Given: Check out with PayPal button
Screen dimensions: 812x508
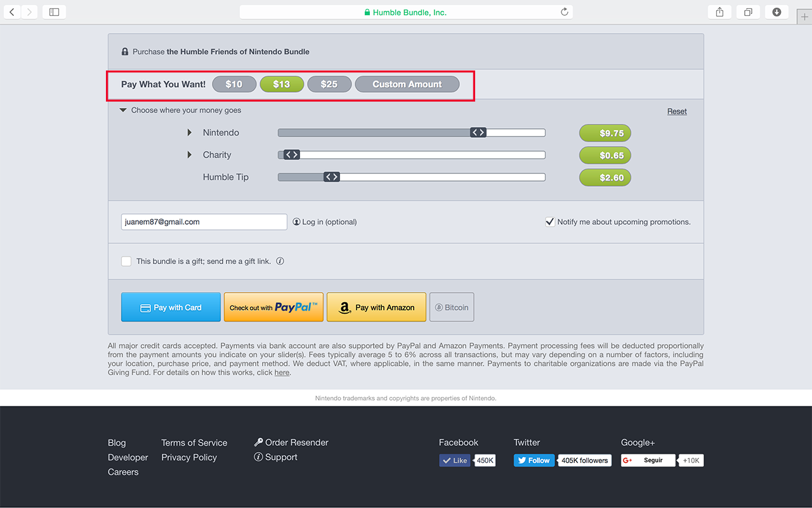Looking at the screenshot, I should (x=273, y=307).
